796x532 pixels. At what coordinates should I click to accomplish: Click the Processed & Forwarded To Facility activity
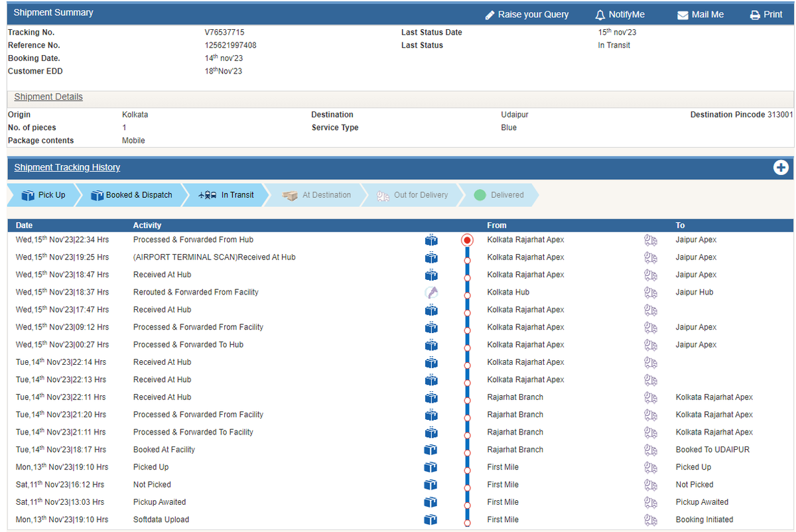coord(193,432)
